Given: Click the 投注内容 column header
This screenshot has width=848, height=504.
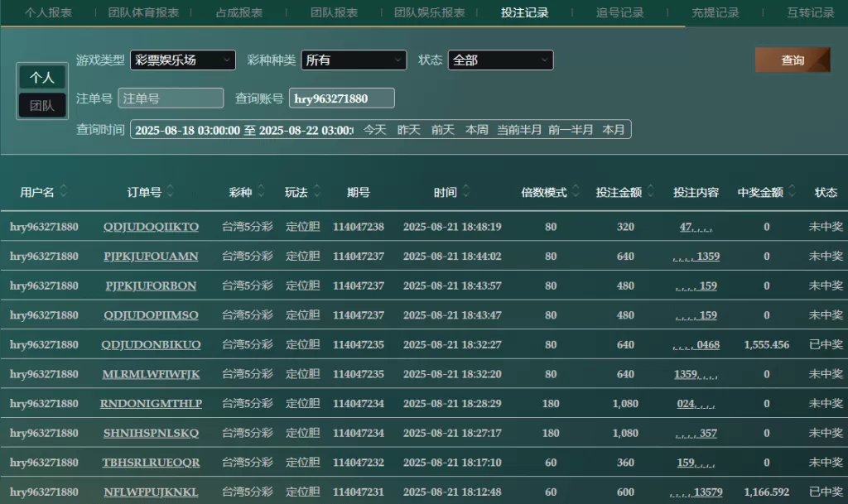Looking at the screenshot, I should [696, 192].
